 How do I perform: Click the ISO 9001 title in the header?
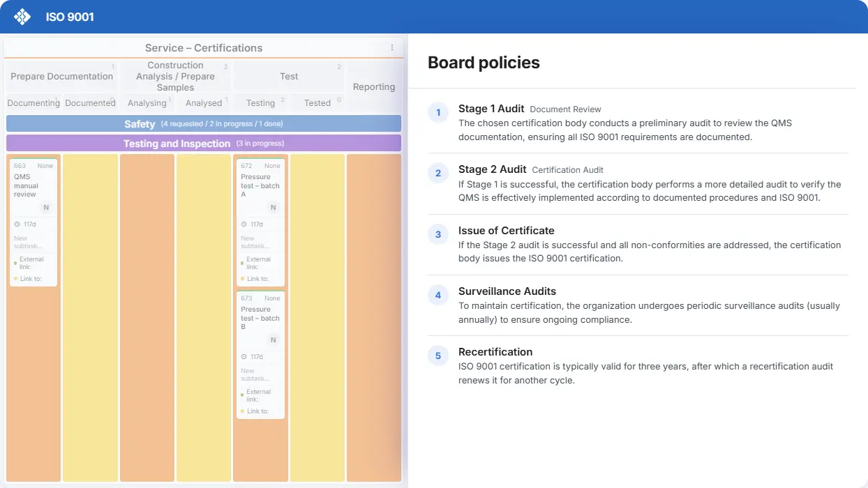70,17
